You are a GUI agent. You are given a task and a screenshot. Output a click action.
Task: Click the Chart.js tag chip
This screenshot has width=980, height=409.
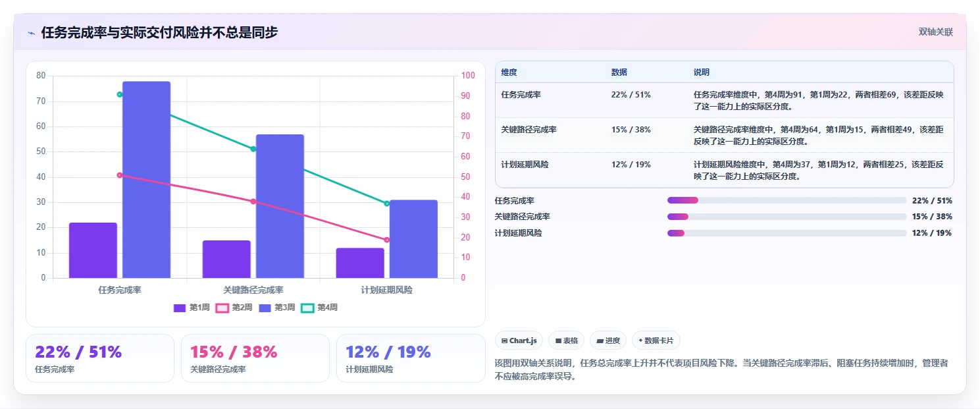(x=519, y=341)
